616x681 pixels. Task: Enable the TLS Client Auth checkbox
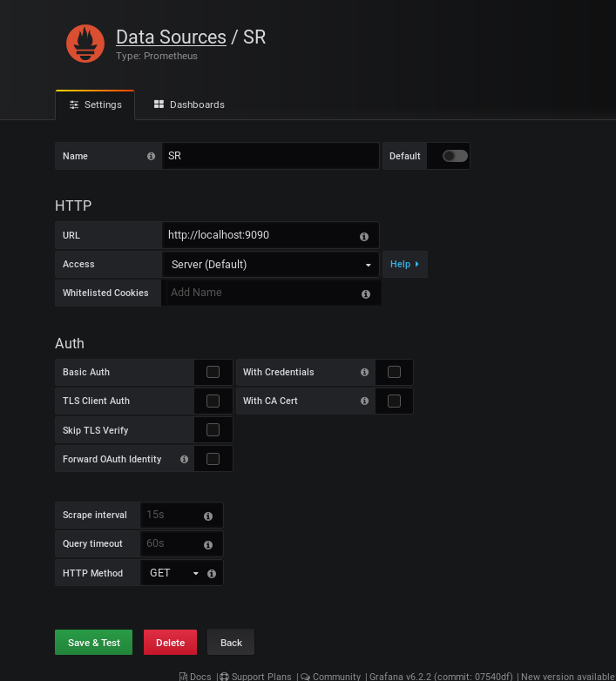tap(213, 401)
